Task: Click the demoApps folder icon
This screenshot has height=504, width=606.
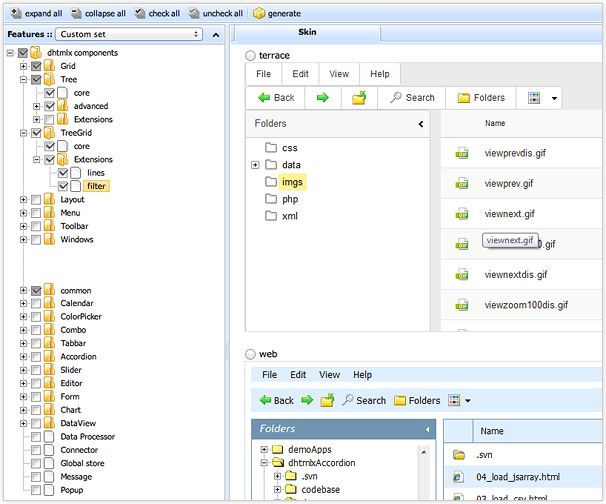Action: tap(278, 450)
